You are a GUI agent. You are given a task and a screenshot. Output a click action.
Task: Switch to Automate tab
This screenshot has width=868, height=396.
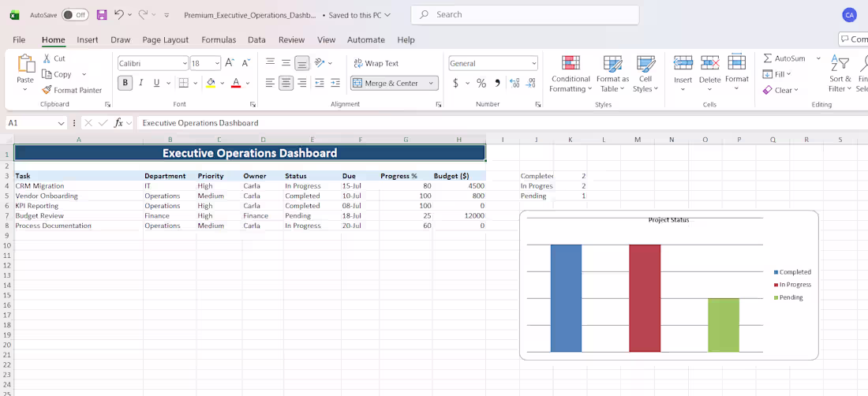coord(366,39)
